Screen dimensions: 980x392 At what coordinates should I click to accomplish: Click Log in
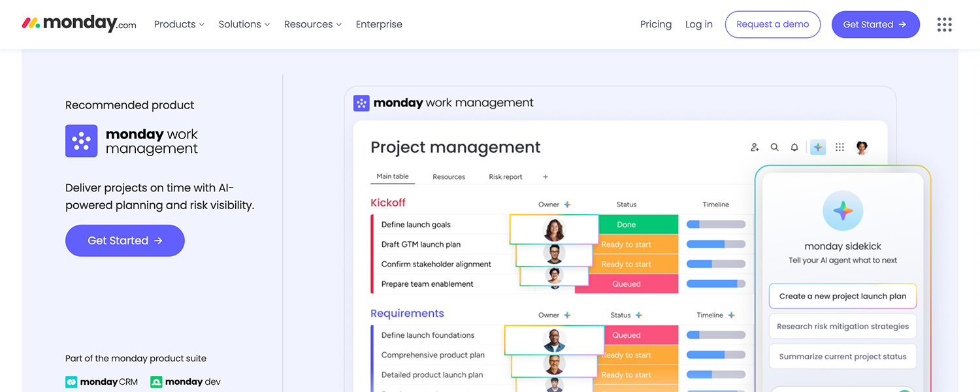[x=699, y=24]
